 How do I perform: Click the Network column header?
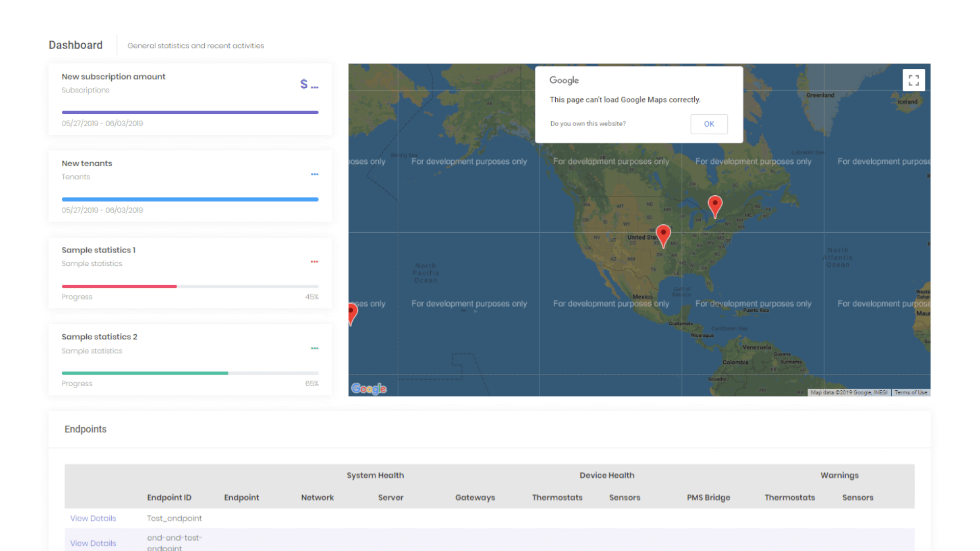point(317,497)
